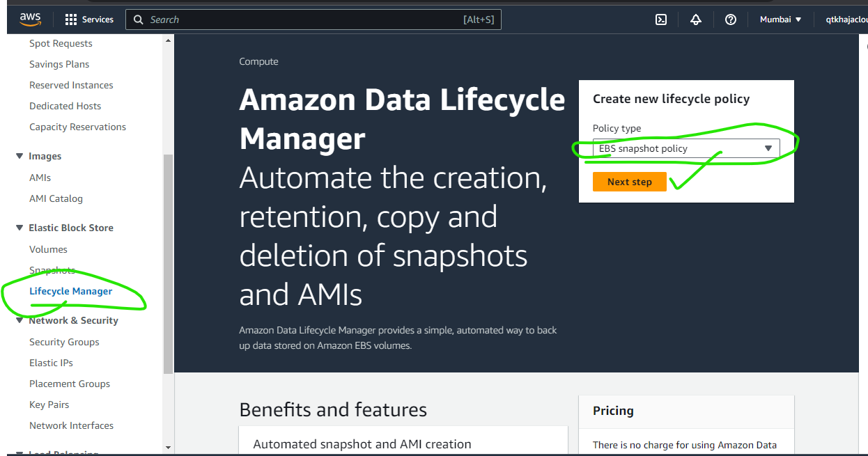Viewport: 868px width, 456px height.
Task: Click the search magnifier icon
Action: point(139,19)
